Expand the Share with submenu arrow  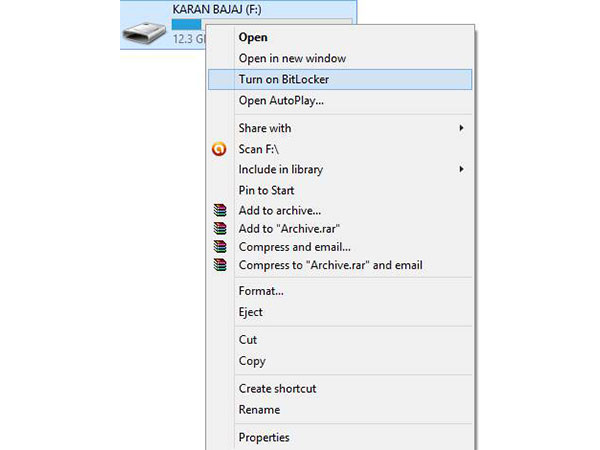461,128
